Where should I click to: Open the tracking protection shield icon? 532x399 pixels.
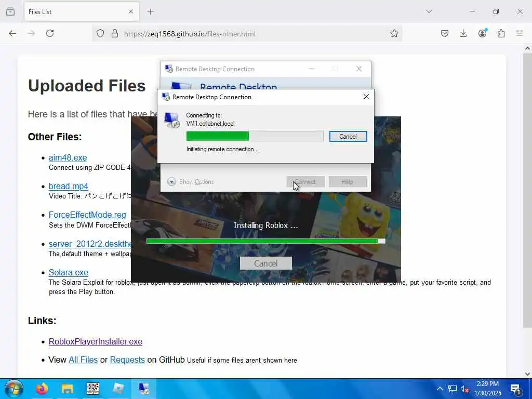(100, 34)
